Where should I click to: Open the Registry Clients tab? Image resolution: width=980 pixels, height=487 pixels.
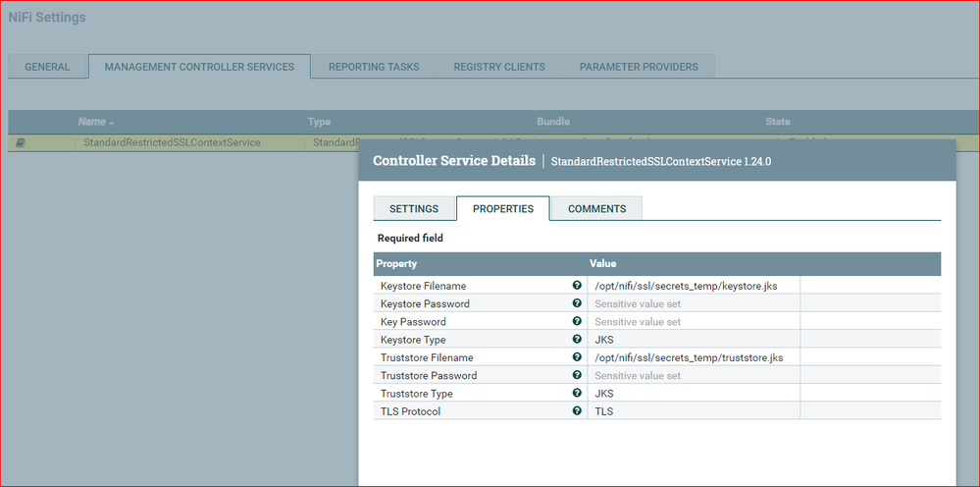tap(499, 67)
